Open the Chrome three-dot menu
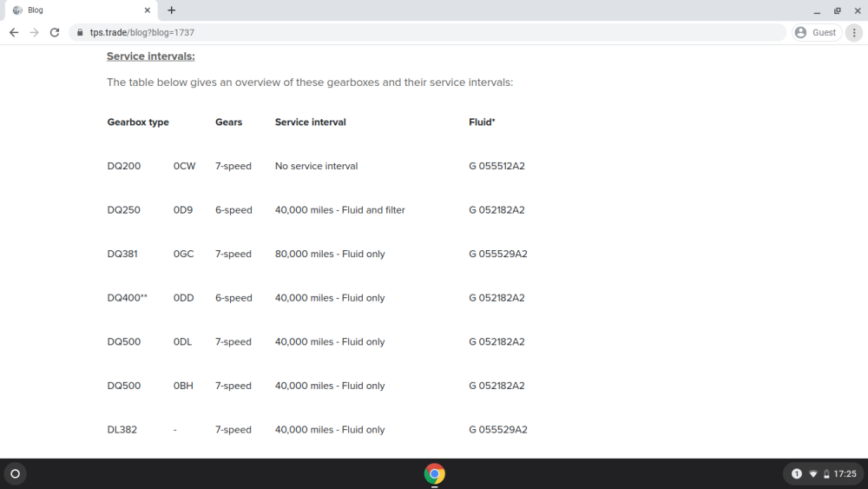Viewport: 868px width, 489px height. 854,32
